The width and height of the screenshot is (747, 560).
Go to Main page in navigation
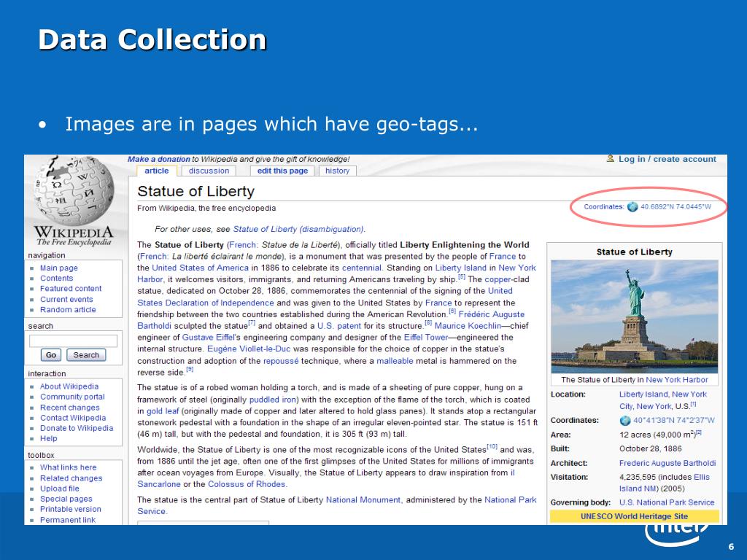click(58, 268)
